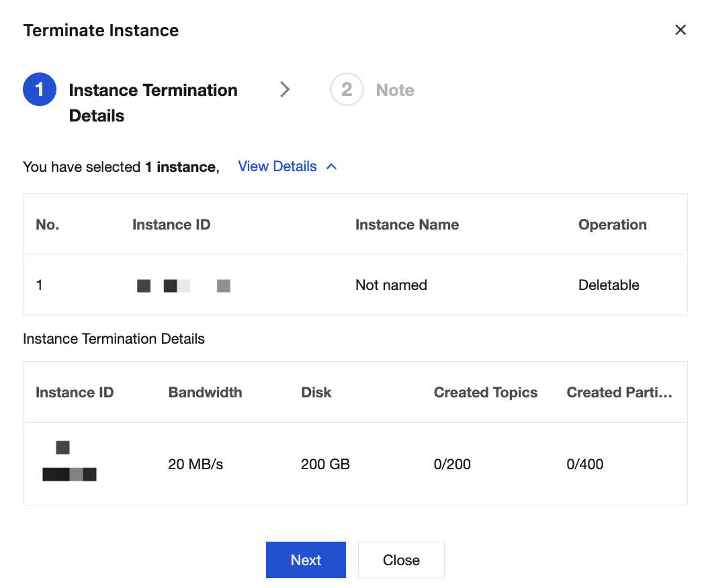This screenshot has height=588, width=704.
Task: Click the 200 GB disk value
Action: [x=325, y=464]
